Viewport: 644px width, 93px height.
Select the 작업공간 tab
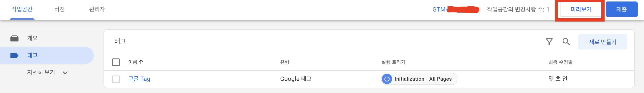[x=22, y=9]
